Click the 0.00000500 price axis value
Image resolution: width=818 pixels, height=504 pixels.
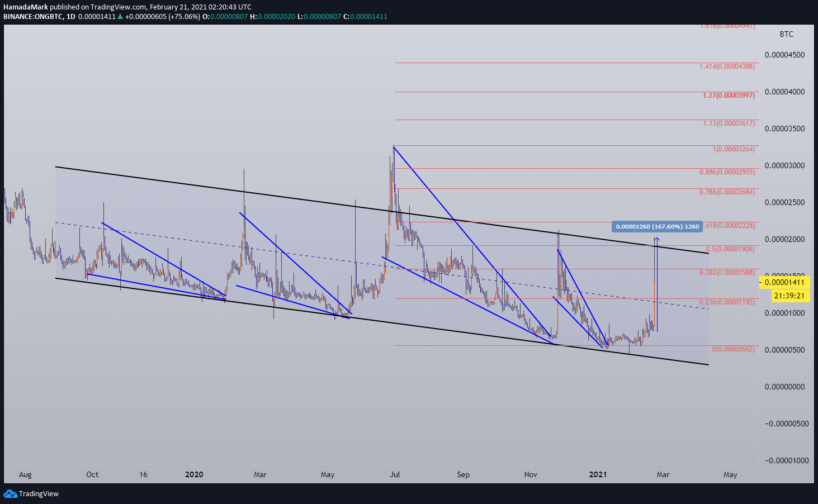click(x=785, y=350)
